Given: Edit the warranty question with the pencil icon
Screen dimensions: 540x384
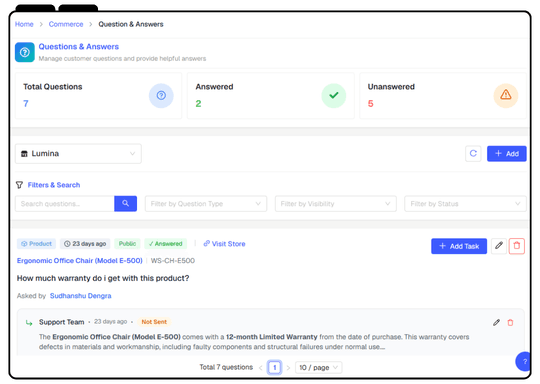Looking at the screenshot, I should [499, 246].
